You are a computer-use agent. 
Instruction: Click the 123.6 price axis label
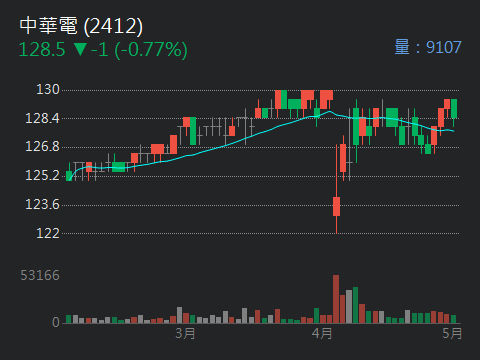pos(42,204)
